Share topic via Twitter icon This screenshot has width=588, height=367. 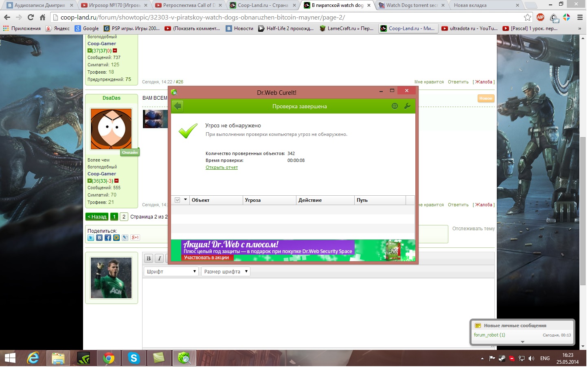pos(91,238)
